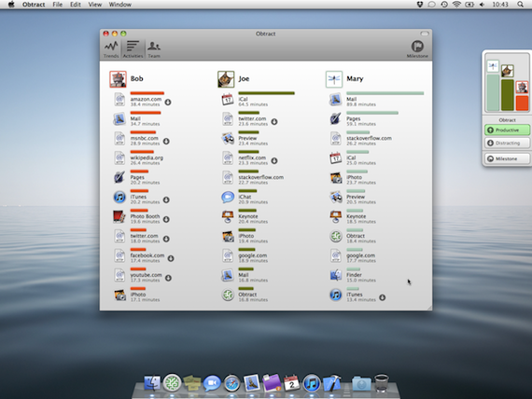Open the Edit menu
The height and width of the screenshot is (399, 532).
76,5
